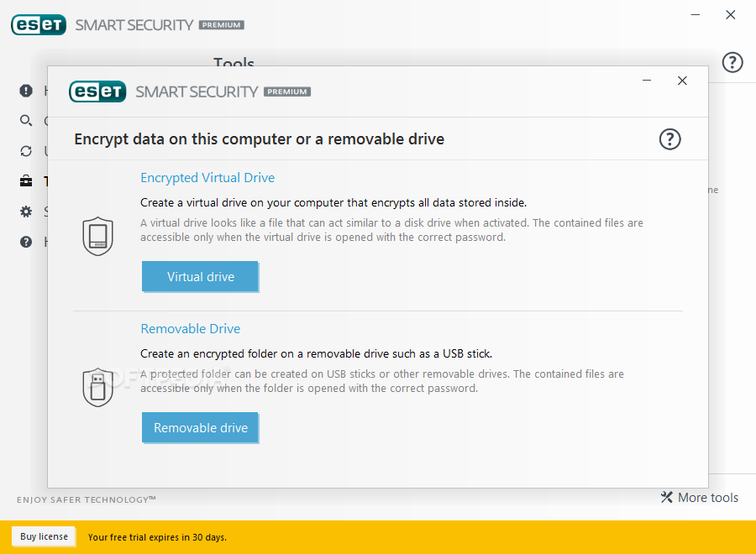Click the Buy license button
The width and height of the screenshot is (756, 554).
point(44,536)
